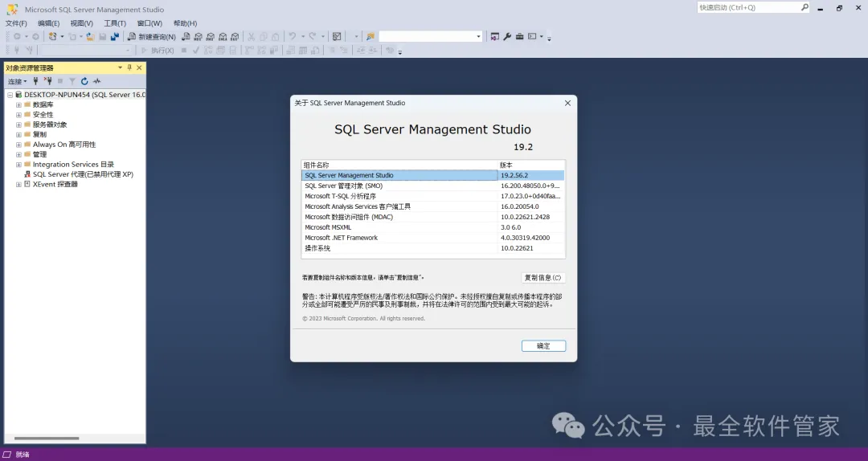Open the 编辑(E) menu
This screenshot has width=868, height=461.
point(49,23)
